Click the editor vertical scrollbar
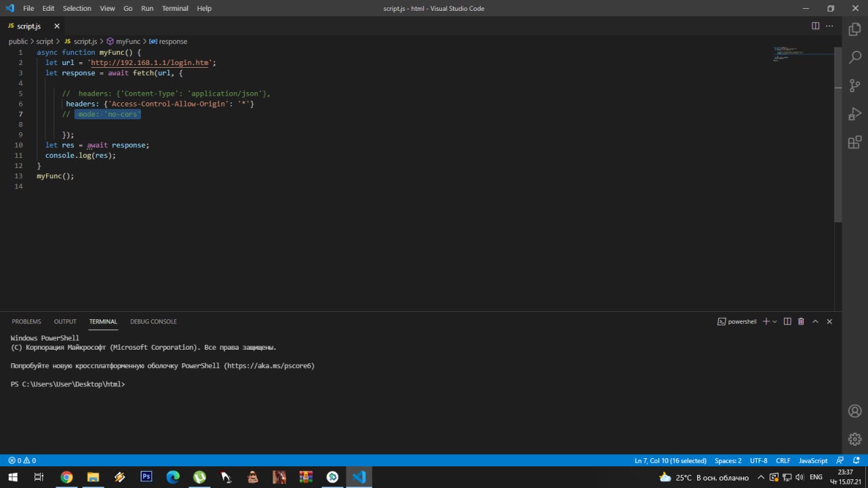 coord(838,134)
